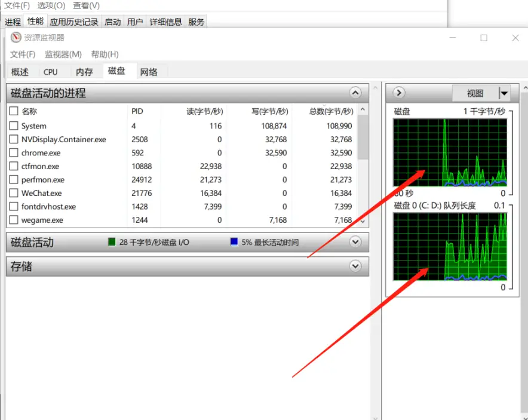
Task: Click the blue highest active time square
Action: [x=234, y=243]
